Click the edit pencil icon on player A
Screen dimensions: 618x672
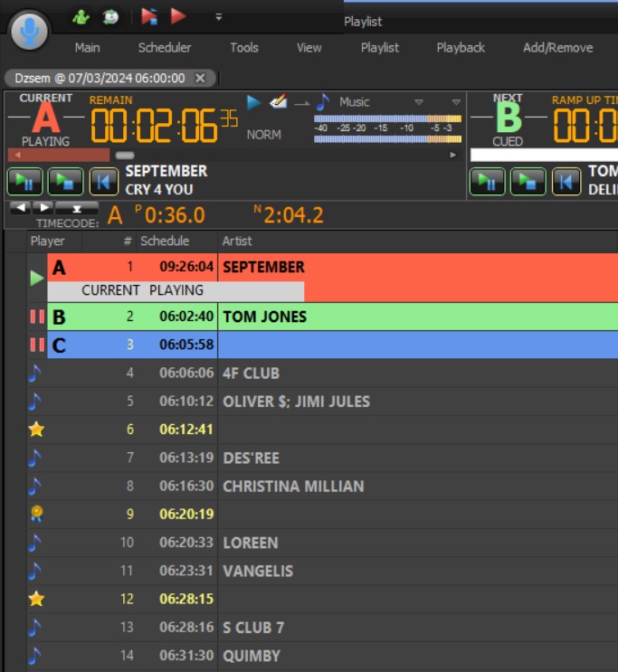[279, 102]
